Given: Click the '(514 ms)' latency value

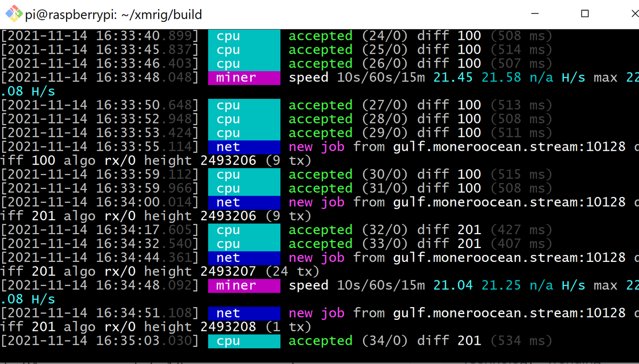Looking at the screenshot, I should coord(521,50).
